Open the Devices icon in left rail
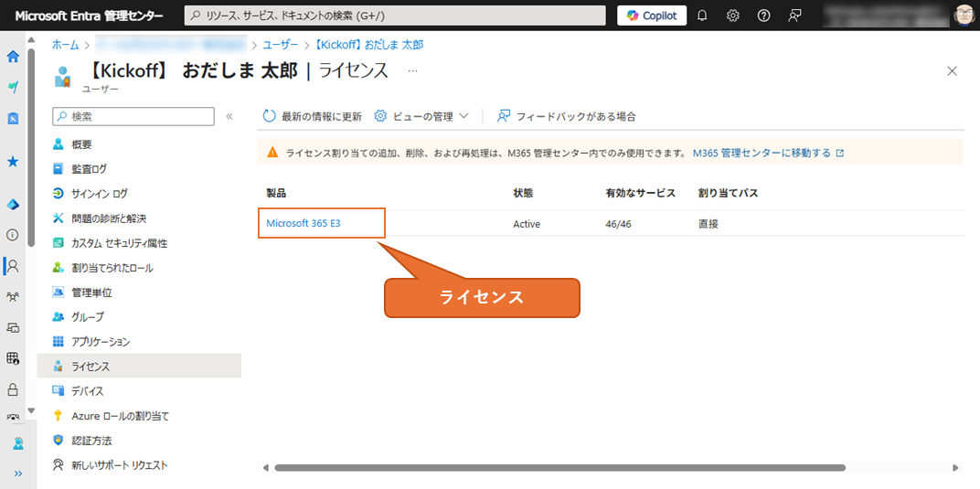This screenshot has width=980, height=489. coord(13,327)
